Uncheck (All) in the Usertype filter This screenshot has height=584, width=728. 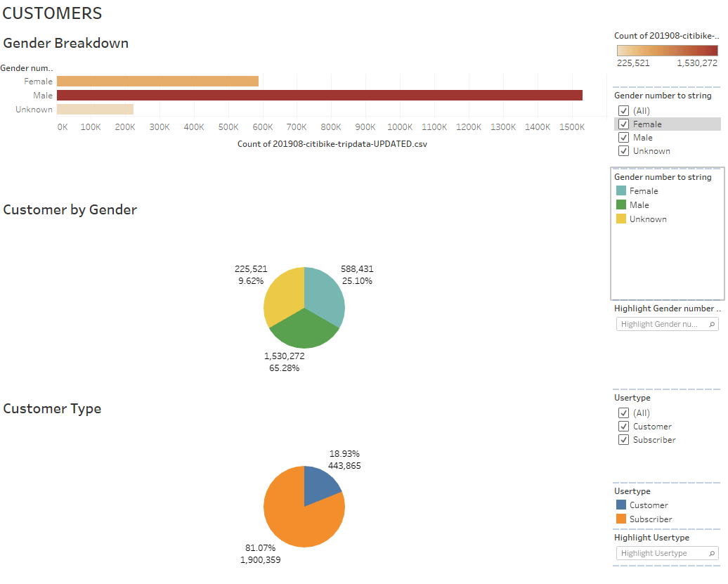pos(623,413)
